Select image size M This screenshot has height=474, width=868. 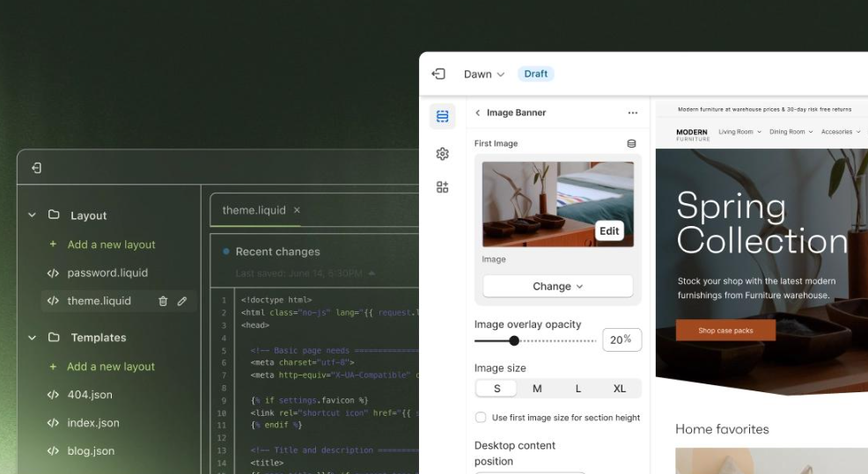(537, 389)
